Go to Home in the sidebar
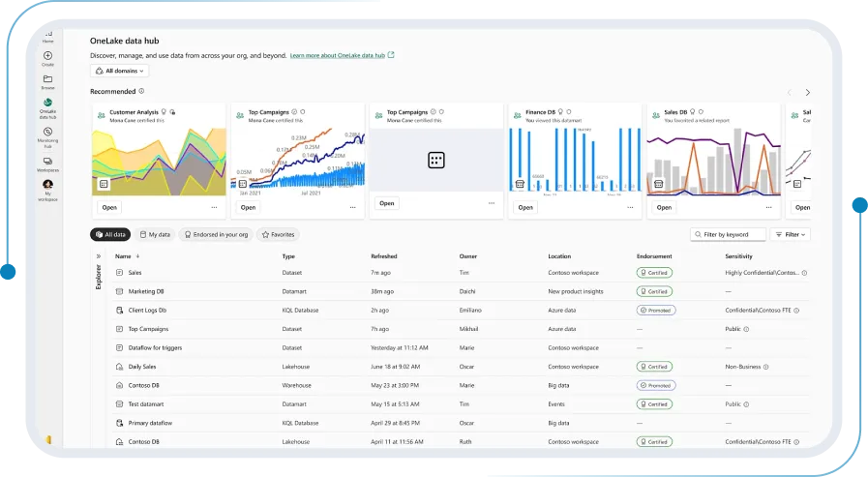 click(x=47, y=37)
